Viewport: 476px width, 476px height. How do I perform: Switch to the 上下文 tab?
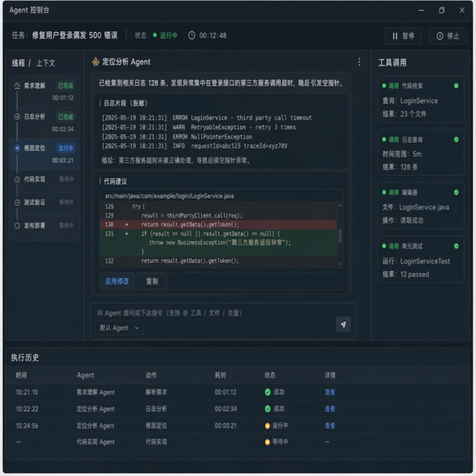pos(46,63)
